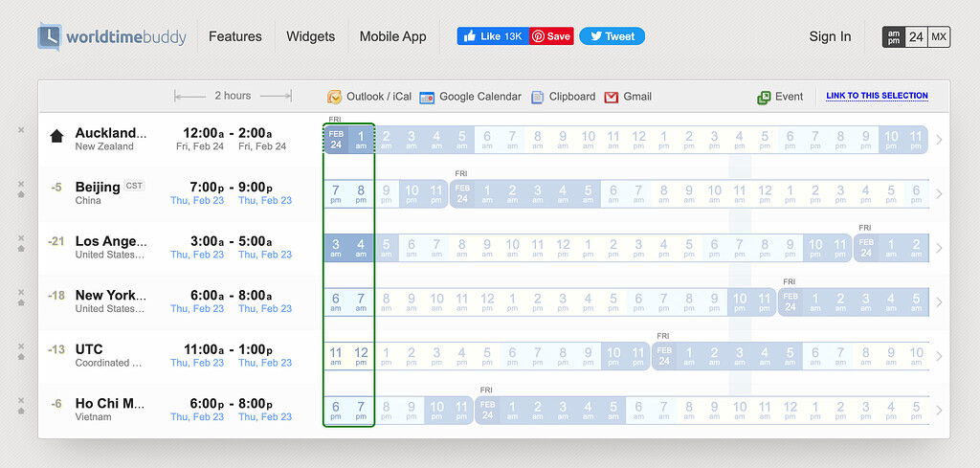The image size is (980, 468).
Task: Click the Auckland city name
Action: (x=111, y=132)
